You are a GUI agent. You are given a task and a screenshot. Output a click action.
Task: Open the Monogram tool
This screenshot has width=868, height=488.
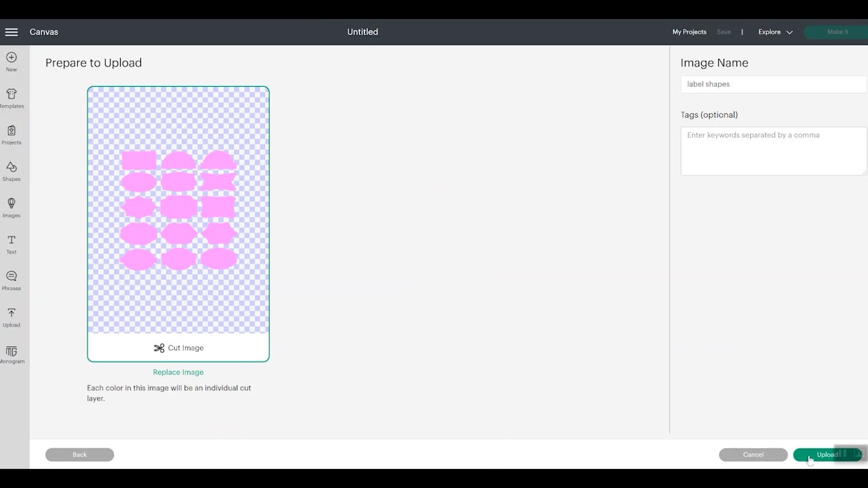point(12,354)
